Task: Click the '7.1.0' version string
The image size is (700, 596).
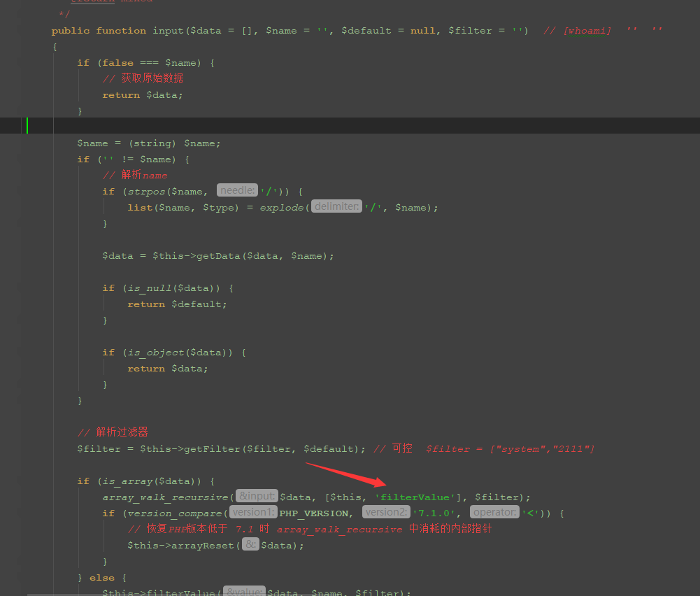Action: tap(434, 513)
